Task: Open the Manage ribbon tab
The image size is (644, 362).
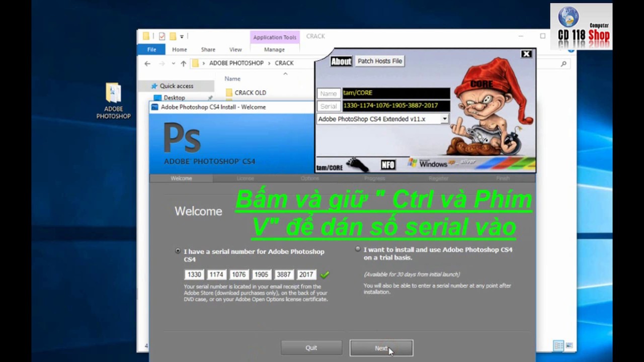Action: coord(275,49)
